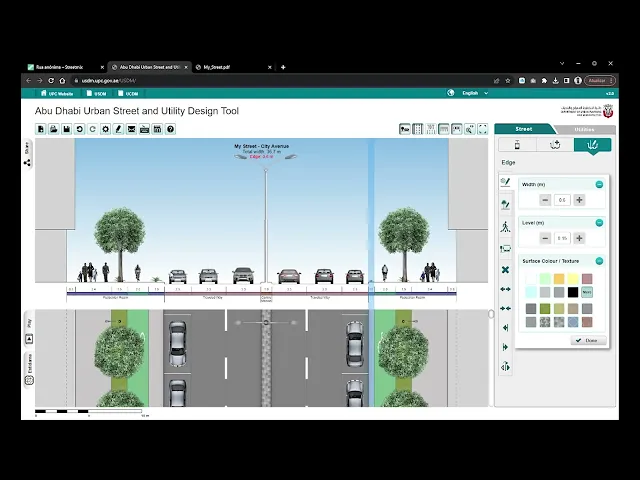Enter fullscreen using the expand corners icon
640x480 pixels.
[483, 129]
